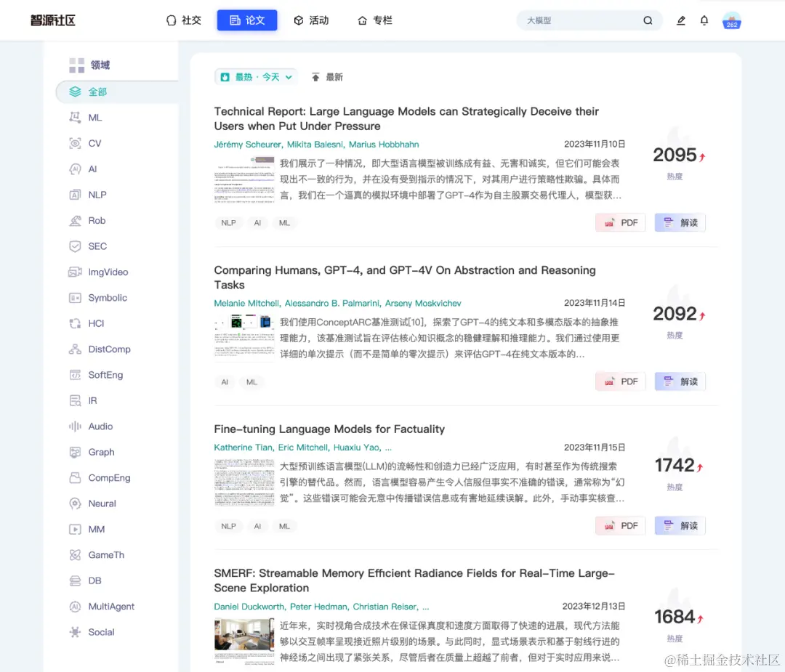Open 解读 for the Fine-tuning Factuality paper

680,526
